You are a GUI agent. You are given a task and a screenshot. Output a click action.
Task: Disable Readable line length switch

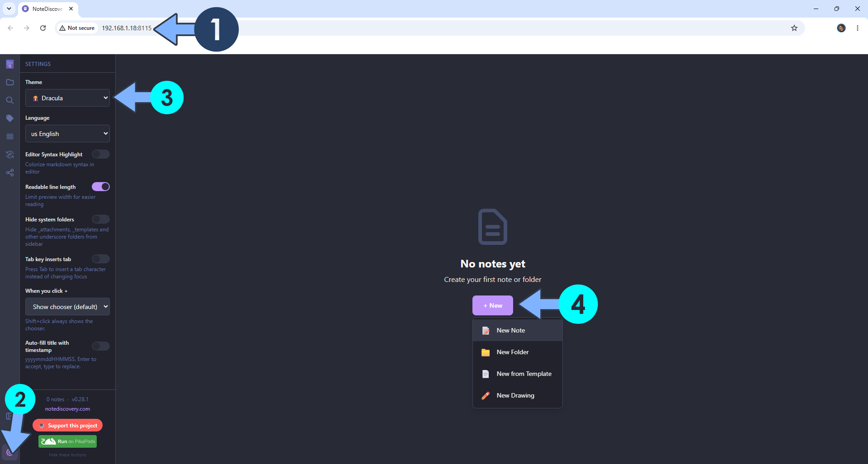(101, 187)
